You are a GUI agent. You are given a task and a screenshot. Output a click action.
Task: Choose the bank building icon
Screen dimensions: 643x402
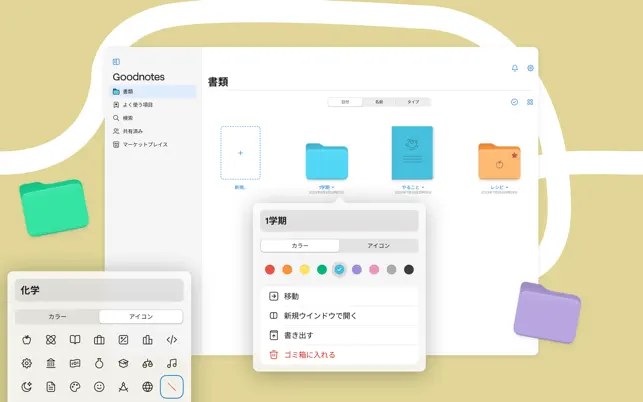click(x=51, y=363)
